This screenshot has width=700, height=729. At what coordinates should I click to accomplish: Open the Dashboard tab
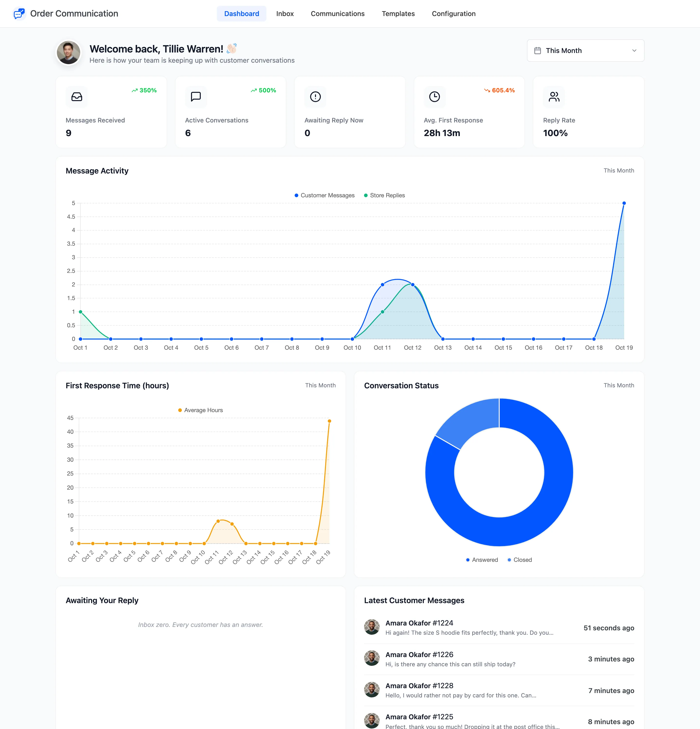(241, 14)
